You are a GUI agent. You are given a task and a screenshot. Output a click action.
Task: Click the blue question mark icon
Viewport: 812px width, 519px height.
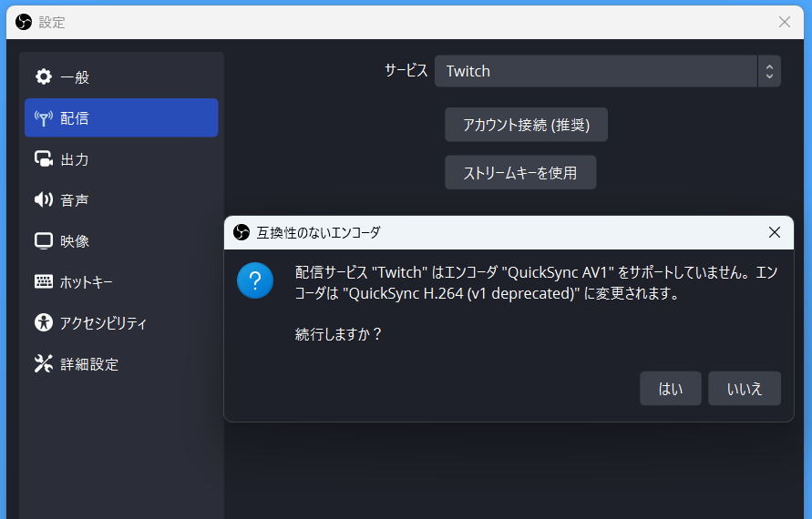click(x=255, y=280)
